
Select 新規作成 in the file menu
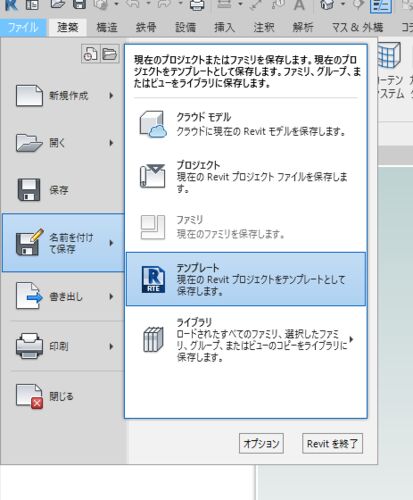[63, 96]
